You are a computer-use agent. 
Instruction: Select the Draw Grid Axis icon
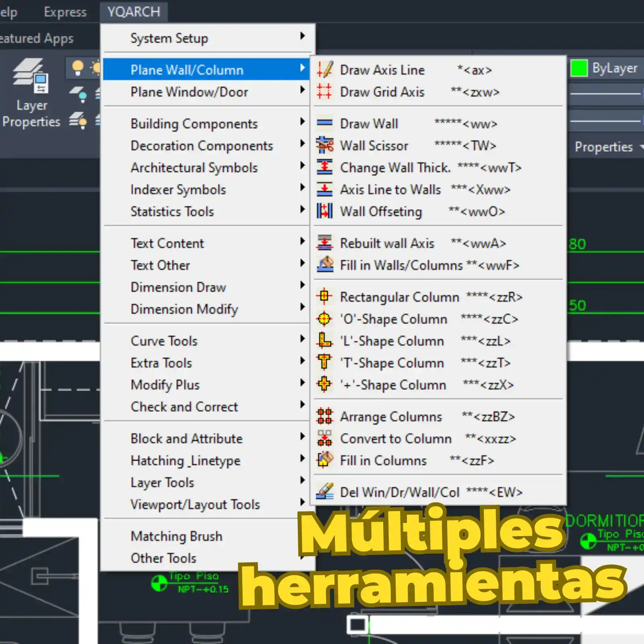[x=324, y=91]
